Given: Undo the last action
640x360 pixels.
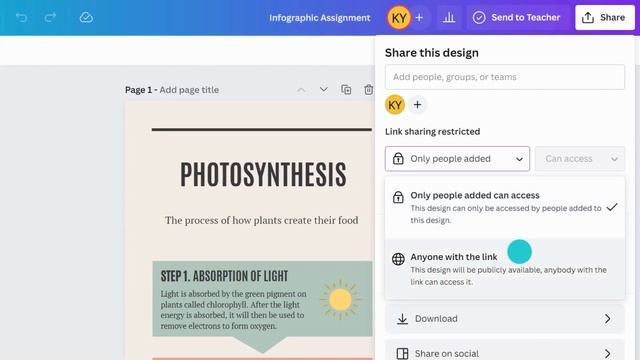Looking at the screenshot, I should click(x=21, y=18).
